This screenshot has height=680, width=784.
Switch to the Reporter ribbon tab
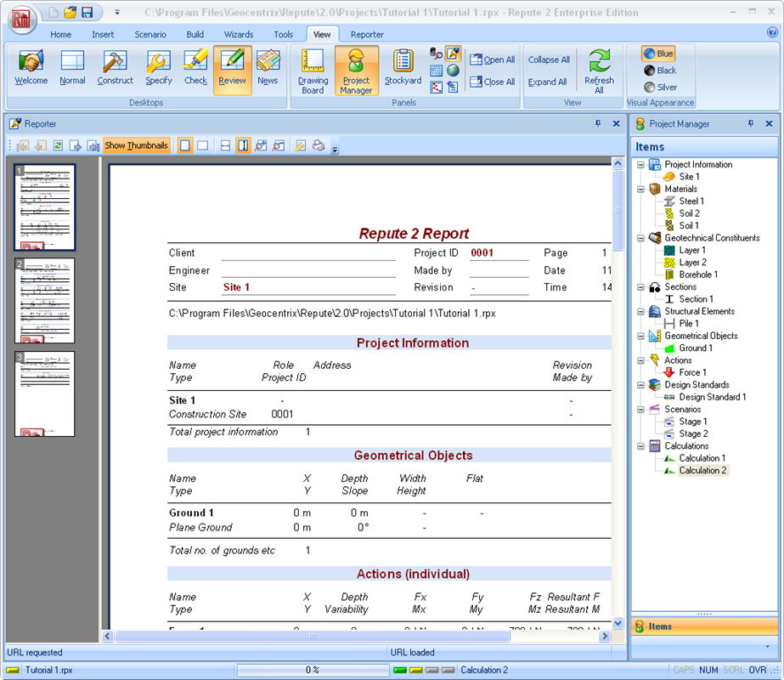(367, 35)
